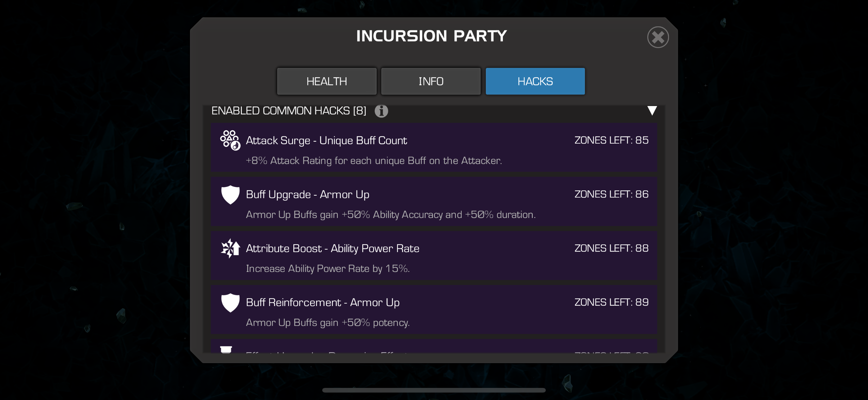Click the Enabled Common Hacks [8] header
The image size is (868, 400).
point(288,111)
